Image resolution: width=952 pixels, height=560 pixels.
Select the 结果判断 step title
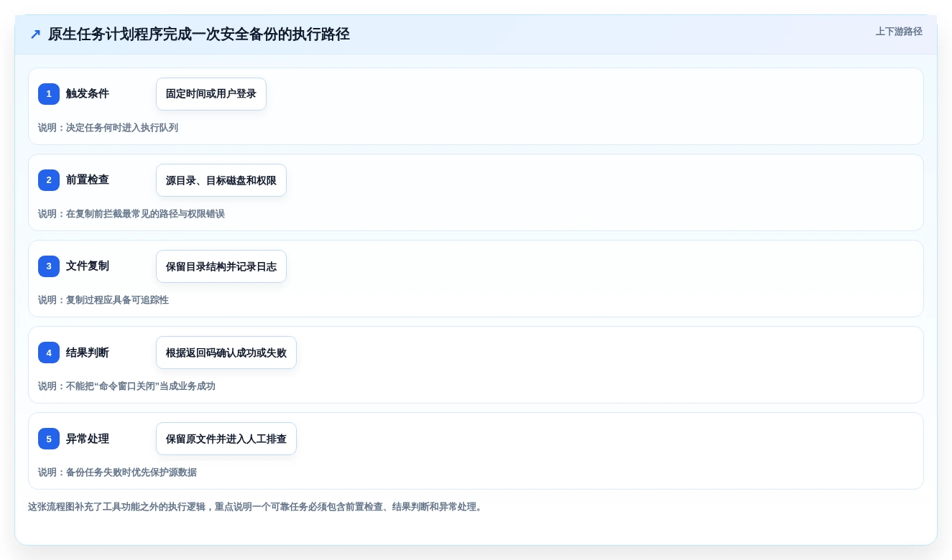pos(88,353)
